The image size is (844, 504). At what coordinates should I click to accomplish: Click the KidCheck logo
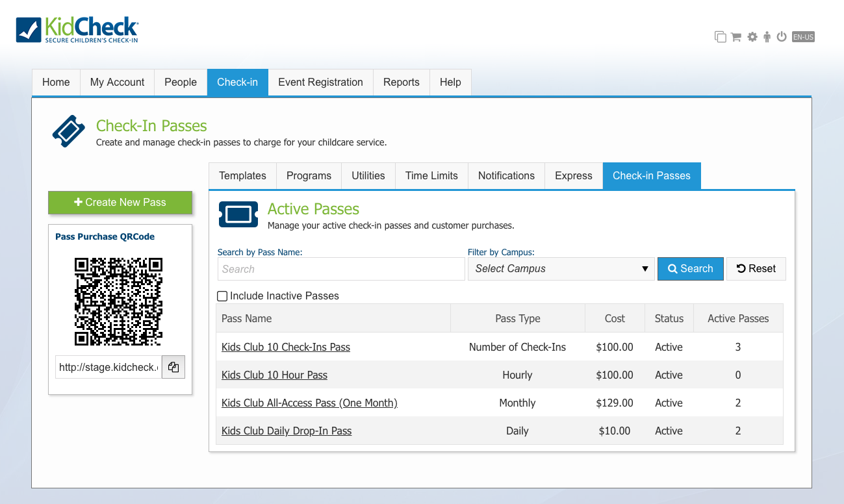point(77,29)
